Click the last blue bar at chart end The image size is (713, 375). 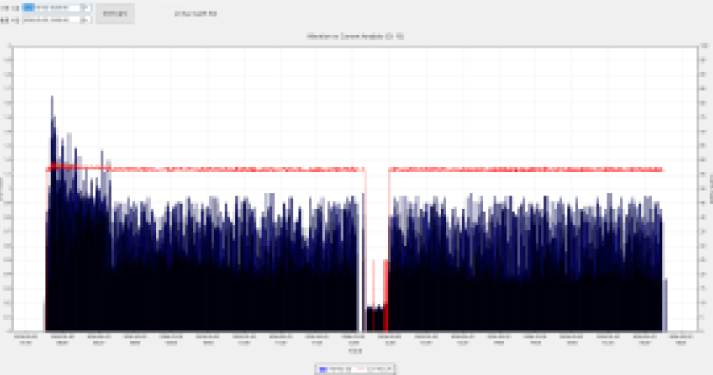tap(665, 305)
